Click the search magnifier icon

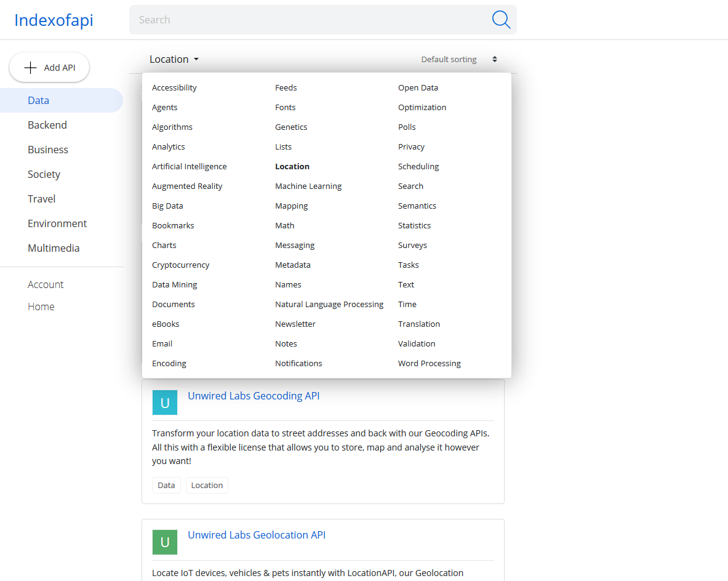click(501, 19)
